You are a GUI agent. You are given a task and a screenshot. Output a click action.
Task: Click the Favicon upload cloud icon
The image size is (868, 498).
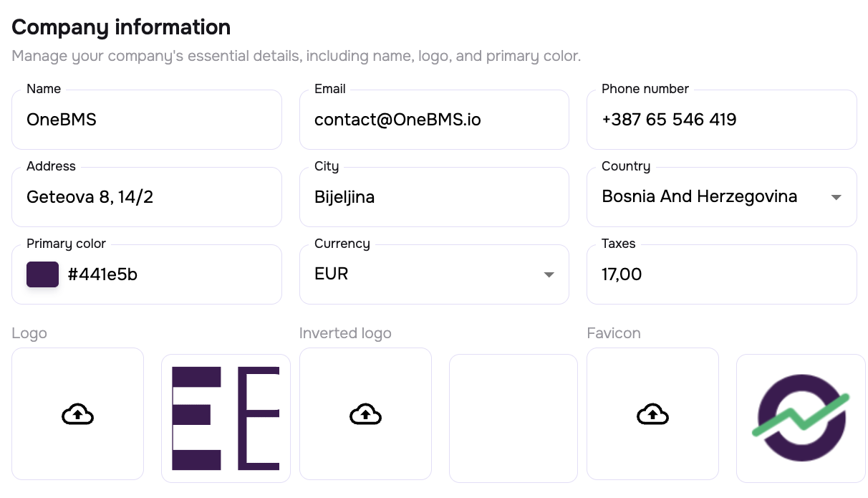tap(652, 414)
